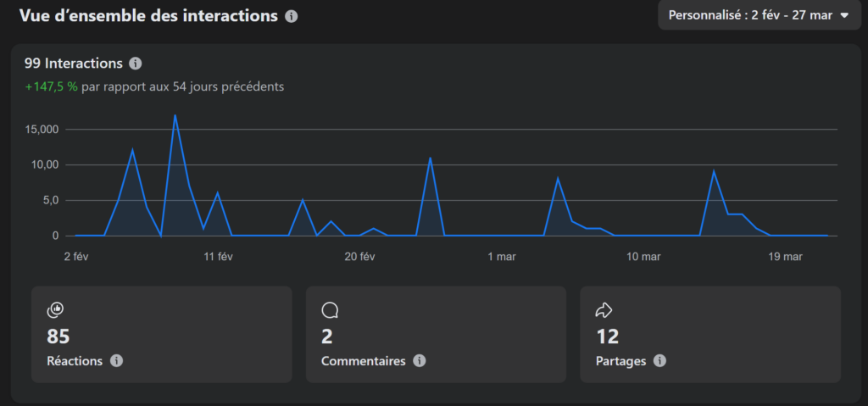Screen dimensions: 868x406
Task: Click the 11 fév label on x-axis
Action: pos(219,257)
